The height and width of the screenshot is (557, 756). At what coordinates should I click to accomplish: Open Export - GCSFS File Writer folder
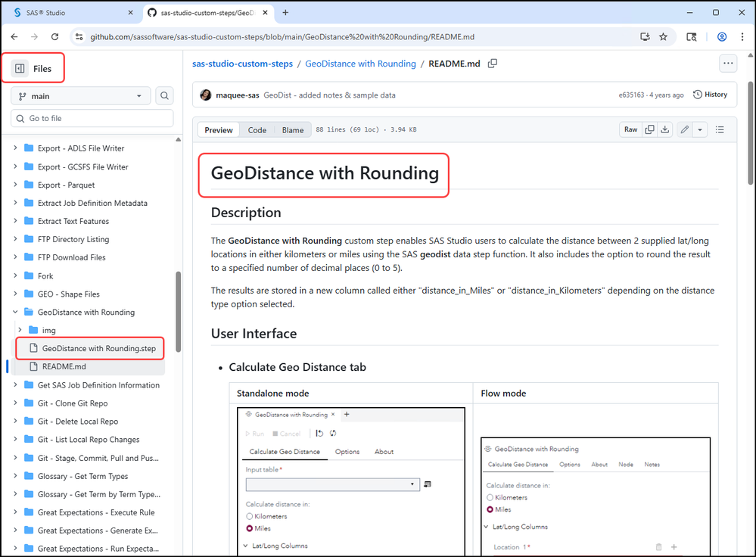(x=83, y=166)
